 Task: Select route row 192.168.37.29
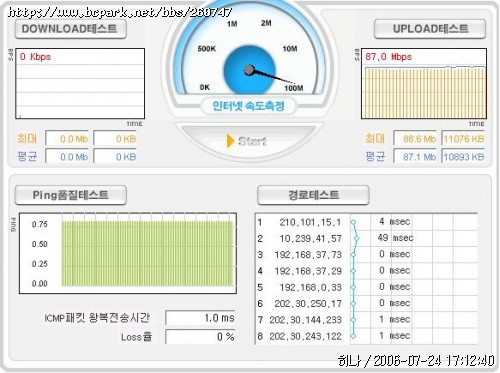[366, 271]
